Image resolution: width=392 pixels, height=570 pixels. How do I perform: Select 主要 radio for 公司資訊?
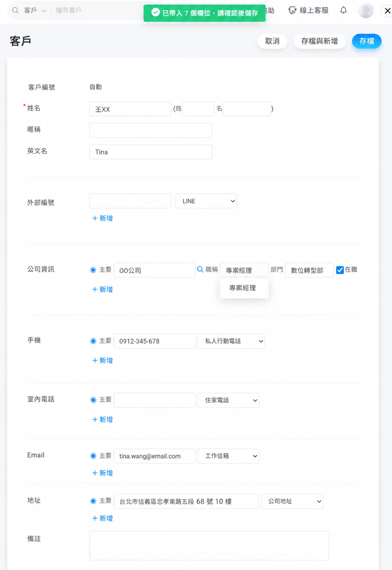[93, 270]
